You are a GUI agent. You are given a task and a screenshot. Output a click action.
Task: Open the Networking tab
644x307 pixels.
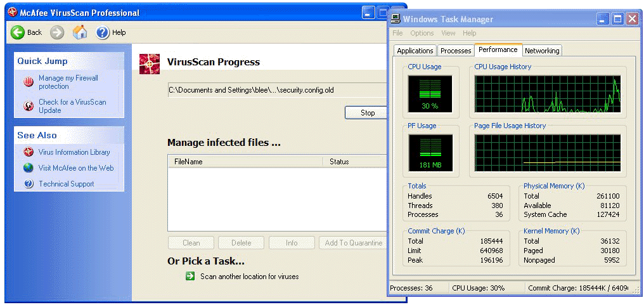pyautogui.click(x=542, y=51)
